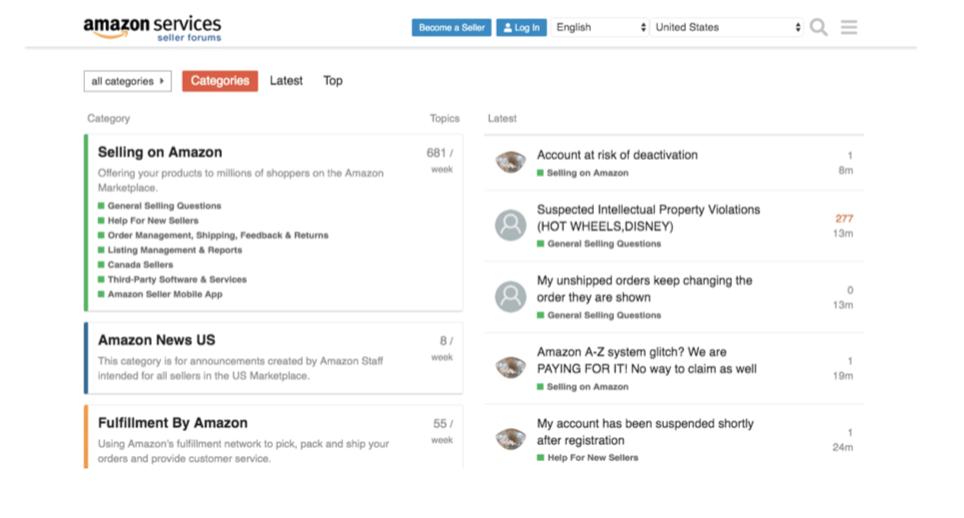Open the search magnifier icon

click(818, 28)
